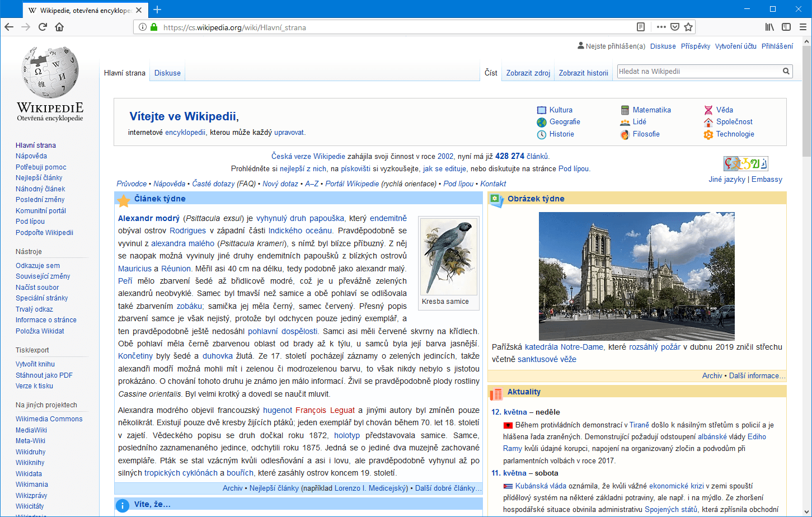The image size is (812, 517).
Task: Open the Wikimedia Commons sidebar link
Action: pyautogui.click(x=49, y=419)
